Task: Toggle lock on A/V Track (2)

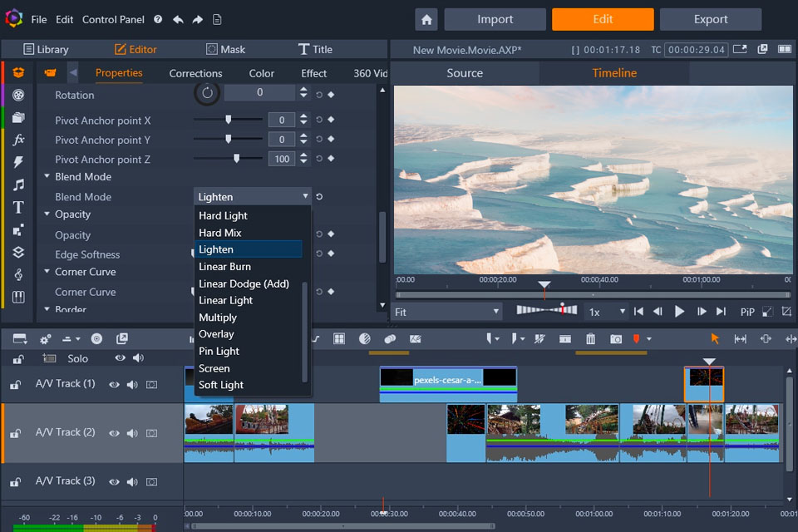Action: click(15, 433)
